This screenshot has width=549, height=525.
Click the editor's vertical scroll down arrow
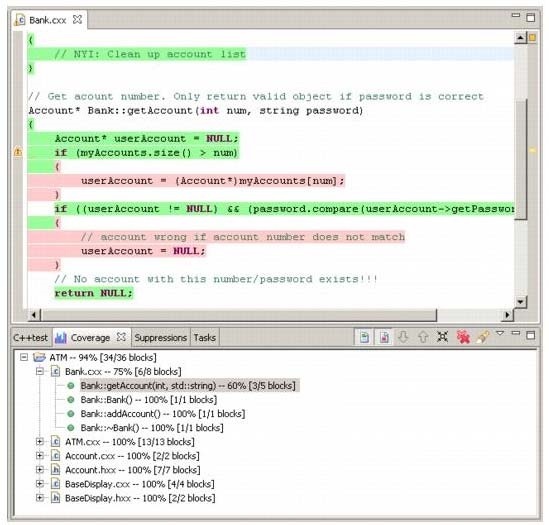[x=520, y=302]
